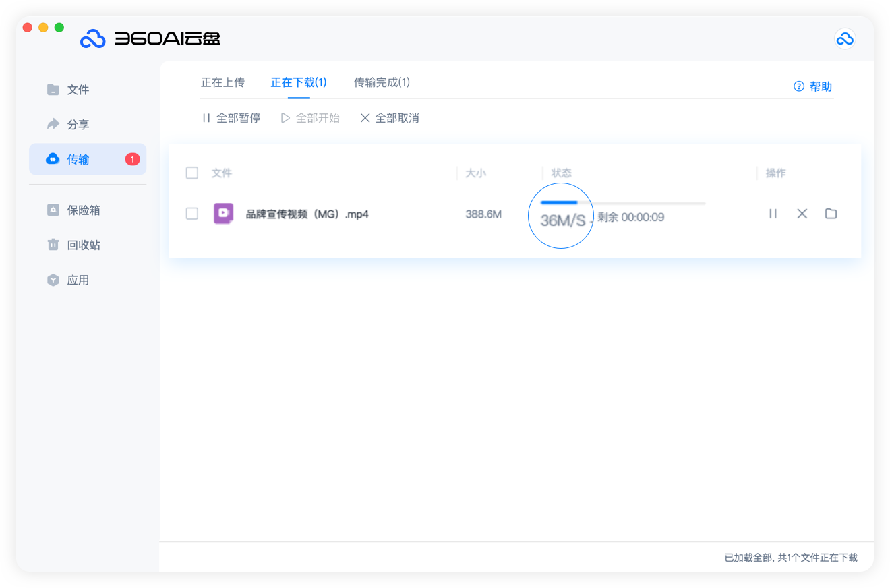The width and height of the screenshot is (890, 588).
Task: Click the remaining time 剩余 00:00:09
Action: [x=631, y=217]
